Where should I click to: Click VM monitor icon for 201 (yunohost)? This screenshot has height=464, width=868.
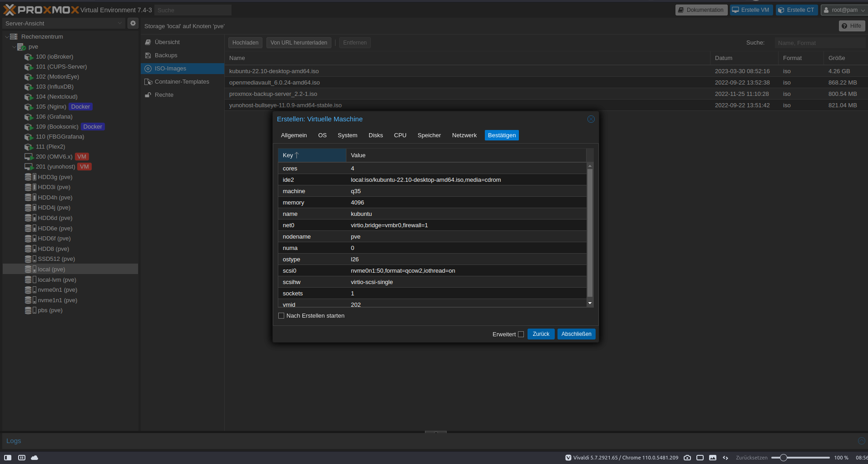pyautogui.click(x=29, y=167)
